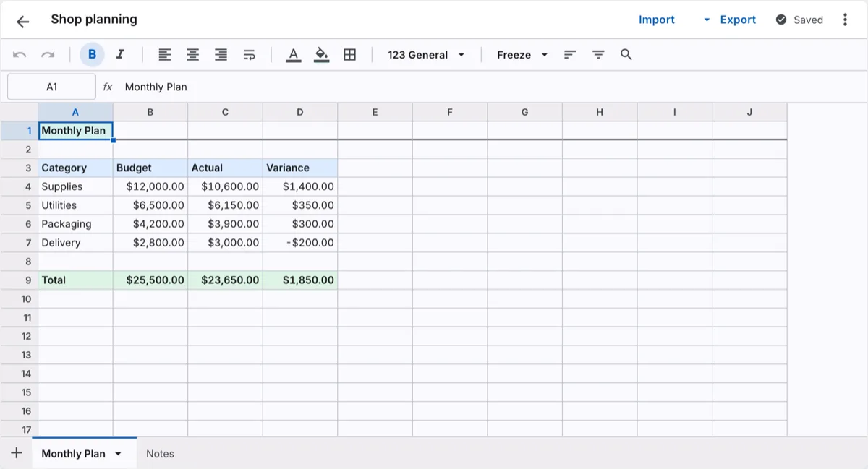Go back using the arrow icon

[23, 21]
